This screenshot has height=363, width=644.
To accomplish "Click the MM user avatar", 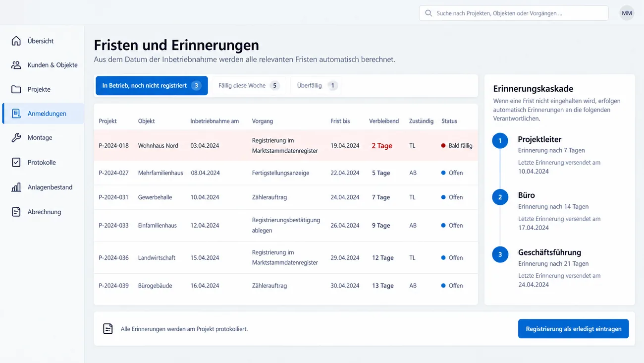I will coord(627,13).
